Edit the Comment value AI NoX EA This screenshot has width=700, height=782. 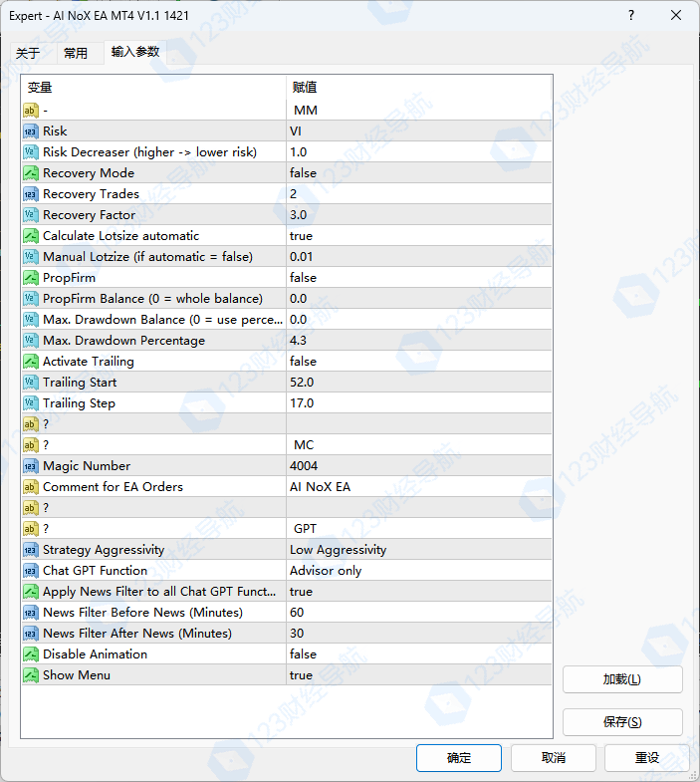pyautogui.click(x=419, y=487)
